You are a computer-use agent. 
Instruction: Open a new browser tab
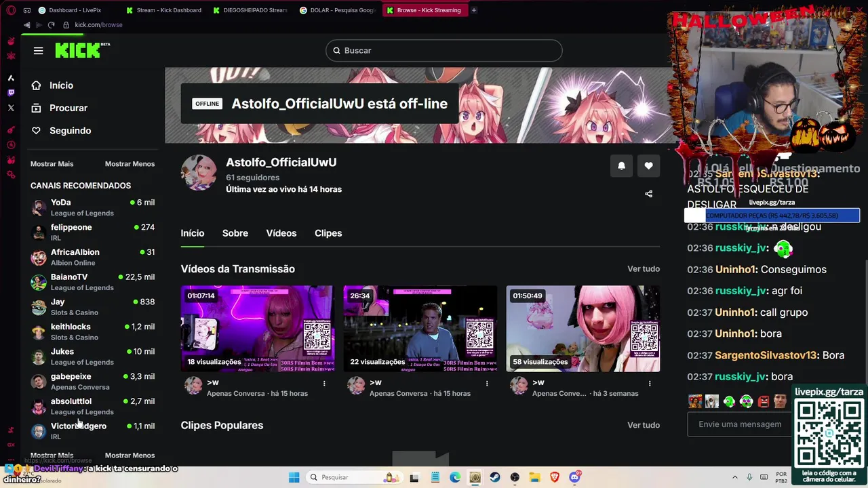(x=474, y=10)
